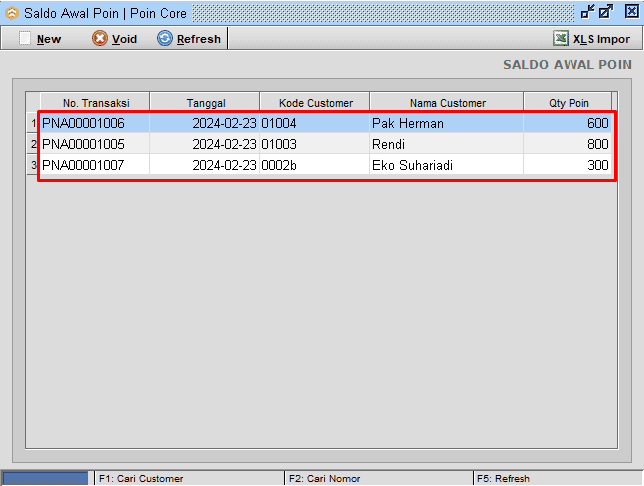The width and height of the screenshot is (644, 486).
Task: Click F2: Cari Nomor shortcut in status bar
Action: pos(327,479)
